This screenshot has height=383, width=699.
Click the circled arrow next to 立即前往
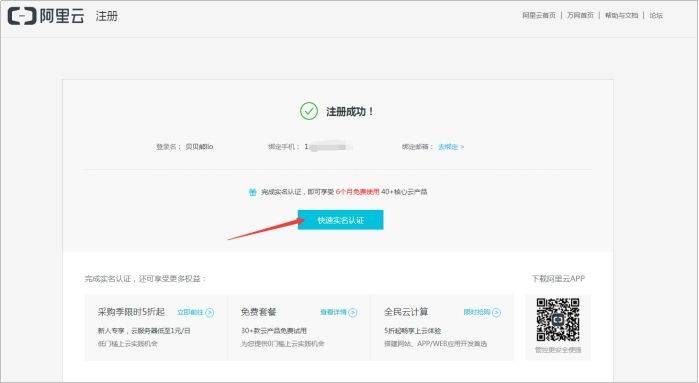pos(210,313)
